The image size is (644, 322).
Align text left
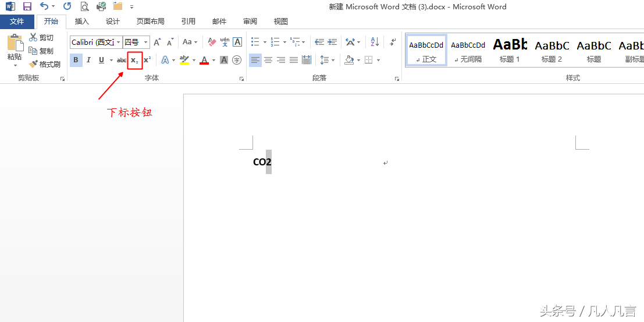(255, 61)
